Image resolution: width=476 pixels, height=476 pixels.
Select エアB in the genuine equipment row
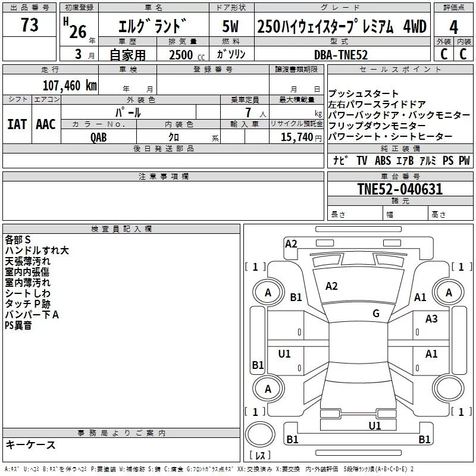point(405,160)
